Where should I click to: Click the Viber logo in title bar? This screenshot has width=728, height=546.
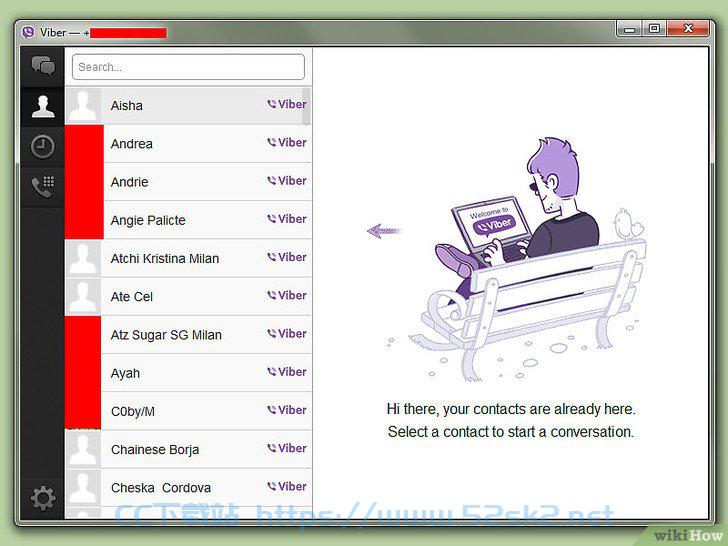tap(28, 32)
